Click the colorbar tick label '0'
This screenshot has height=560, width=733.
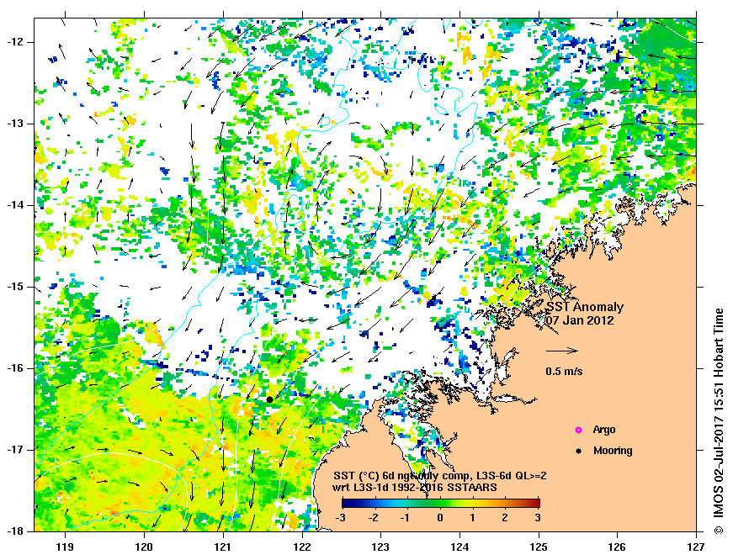[440, 517]
